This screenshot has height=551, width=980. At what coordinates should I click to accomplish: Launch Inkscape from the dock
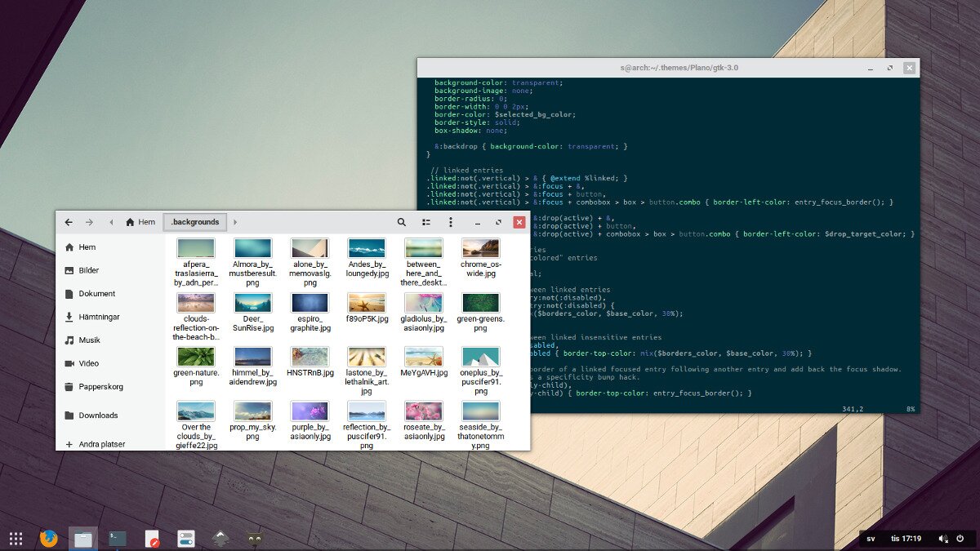[220, 538]
